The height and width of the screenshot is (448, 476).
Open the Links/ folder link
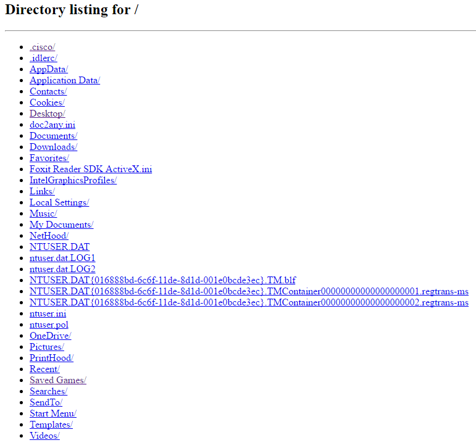42,191
